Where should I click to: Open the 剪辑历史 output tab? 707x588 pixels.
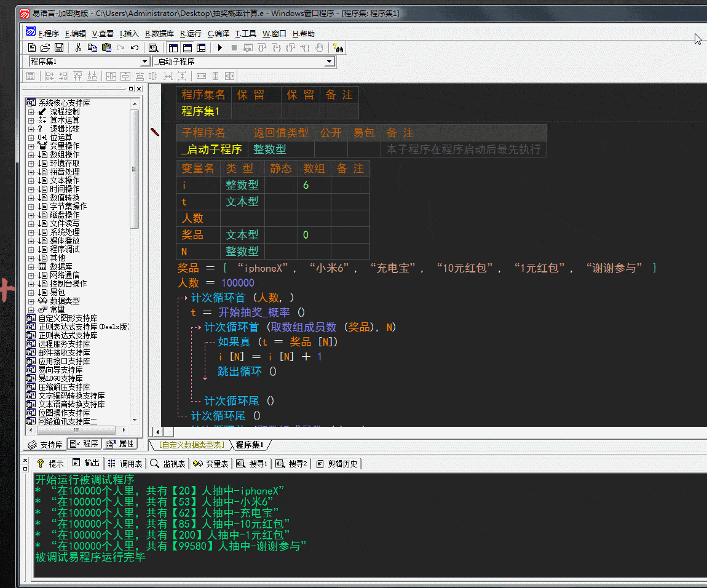tap(337, 464)
